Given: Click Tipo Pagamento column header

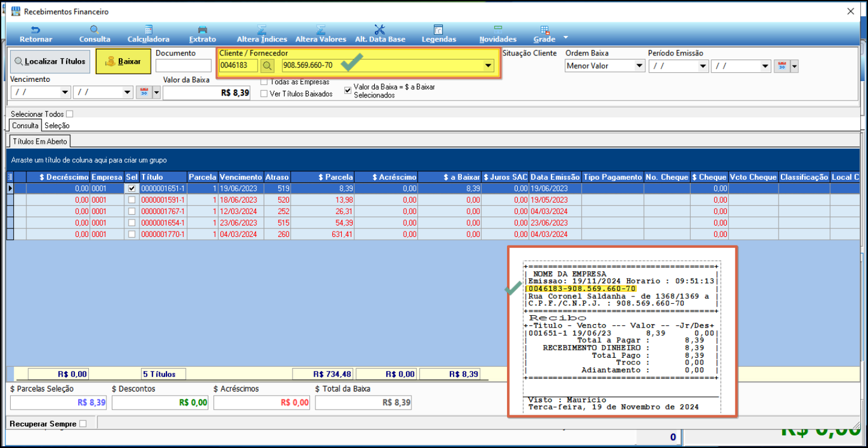Looking at the screenshot, I should coord(613,177).
